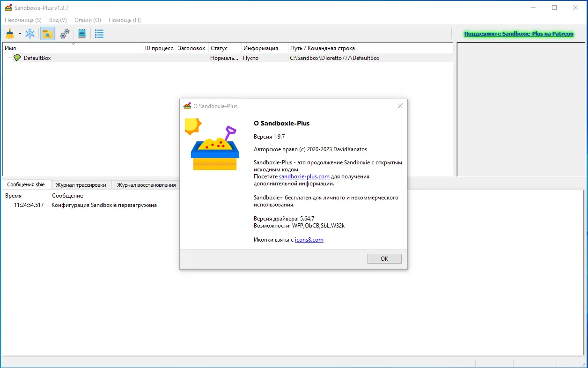Switch to the Журнал трассировки tab
This screenshot has width=588, height=368.
point(81,185)
